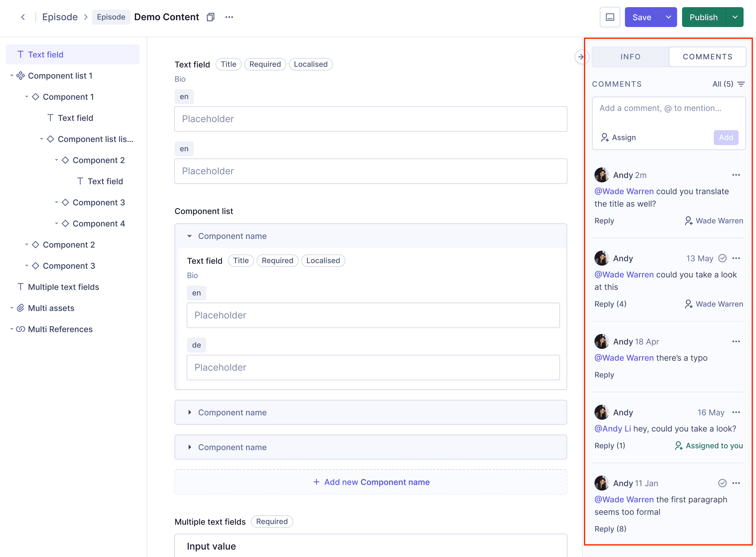The width and height of the screenshot is (756, 557).
Task: Select Multi assets in the sidebar tree
Action: [x=51, y=308]
